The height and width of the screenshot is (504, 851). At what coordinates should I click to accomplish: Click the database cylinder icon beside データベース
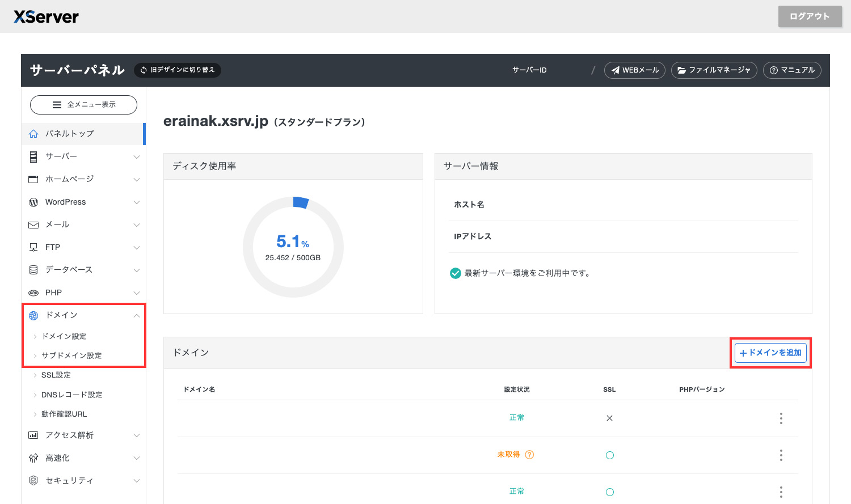click(33, 270)
